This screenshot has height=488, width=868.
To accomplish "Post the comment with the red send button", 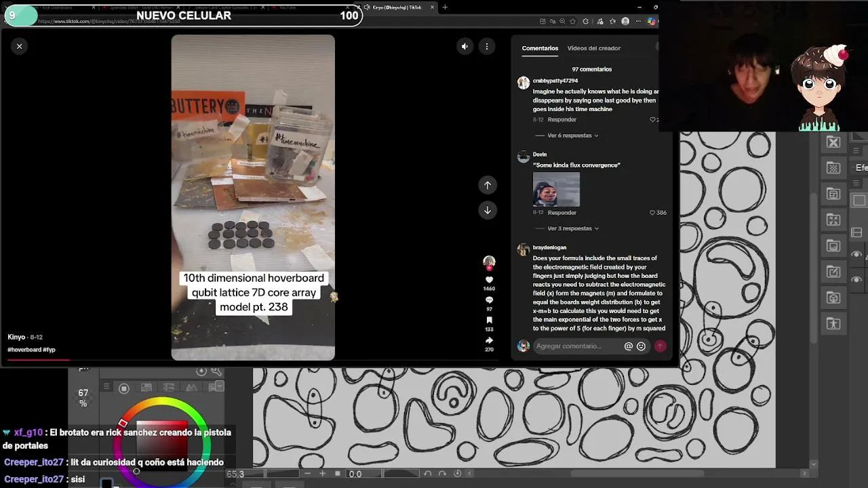I will pyautogui.click(x=660, y=346).
